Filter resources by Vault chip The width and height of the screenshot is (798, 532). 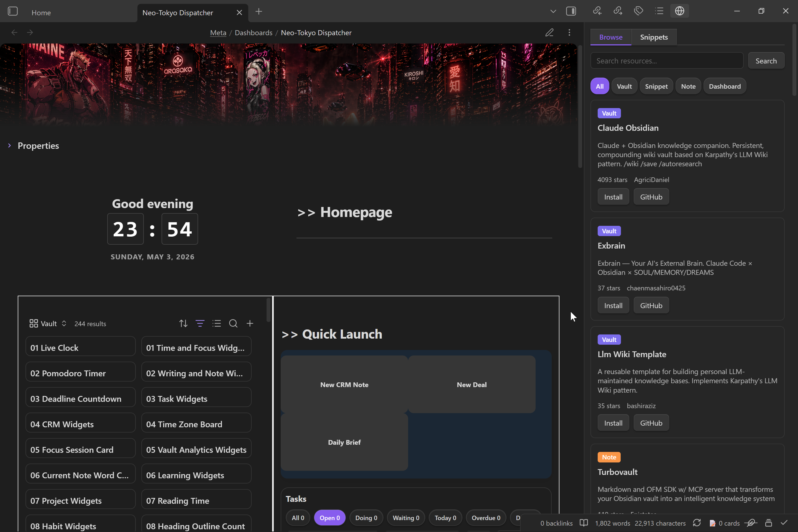624,86
